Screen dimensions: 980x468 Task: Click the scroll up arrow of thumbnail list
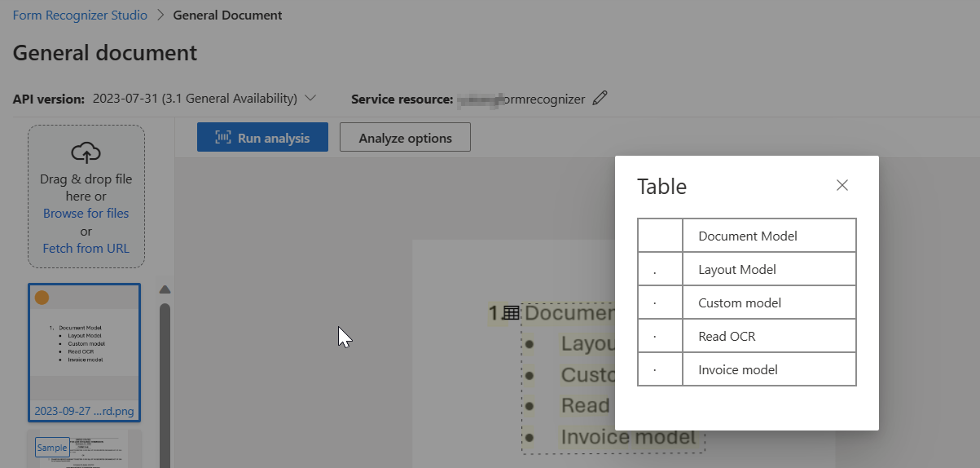165,289
